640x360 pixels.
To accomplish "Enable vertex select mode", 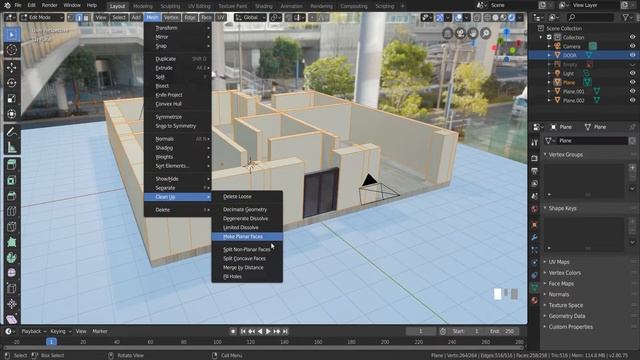I will click(71, 18).
